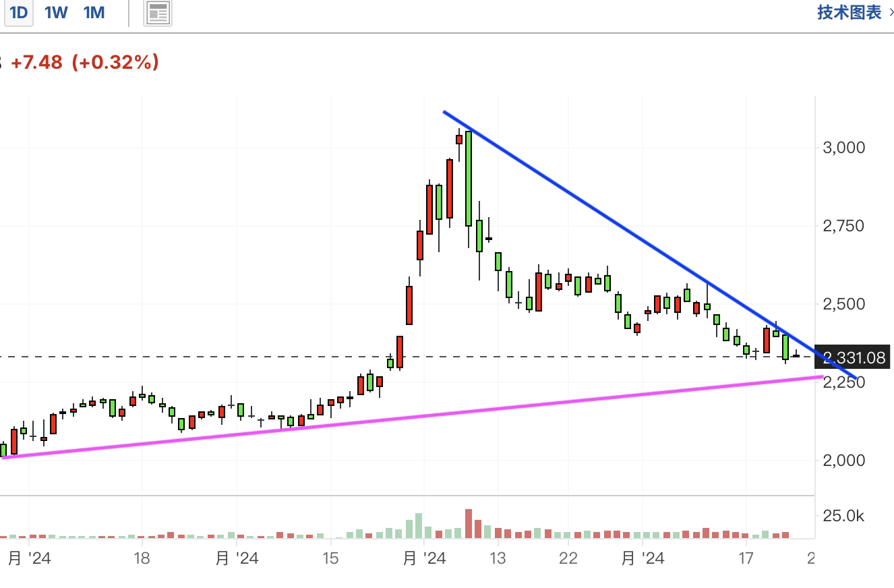
Task: Click the 17 date axis label
Action: tap(745, 558)
